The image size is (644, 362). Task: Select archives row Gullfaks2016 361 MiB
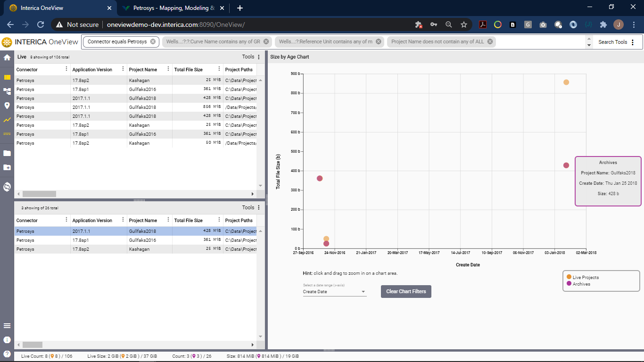(136, 240)
